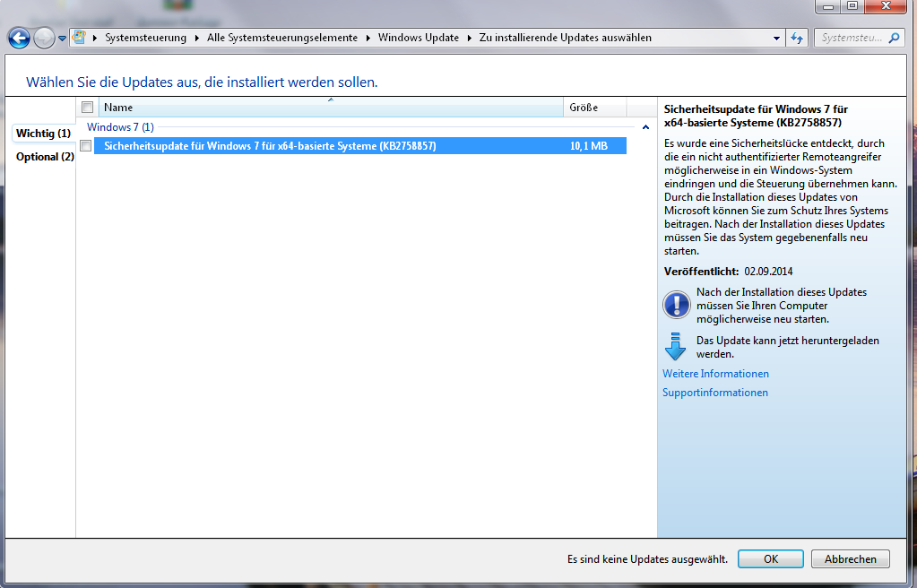The image size is (917, 588).
Task: Open the recent pages dropdown arrow
Action: click(x=62, y=39)
